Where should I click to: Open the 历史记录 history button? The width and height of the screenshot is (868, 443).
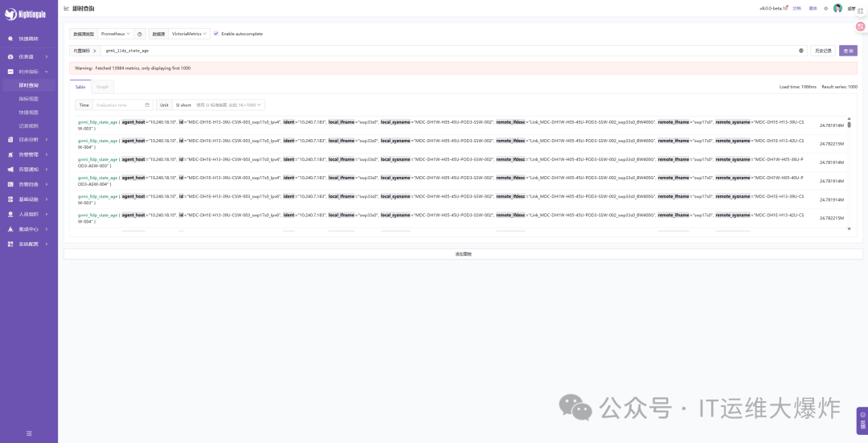(823, 51)
